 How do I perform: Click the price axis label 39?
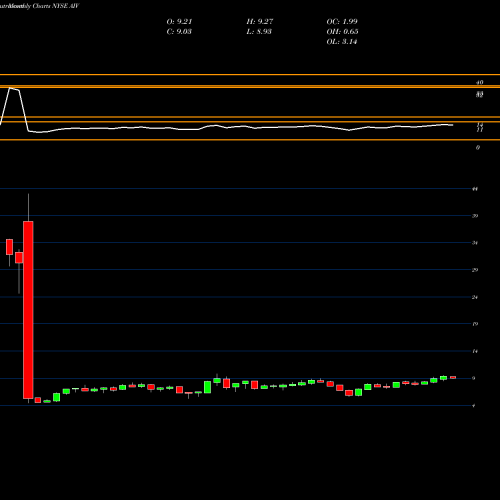(475, 216)
